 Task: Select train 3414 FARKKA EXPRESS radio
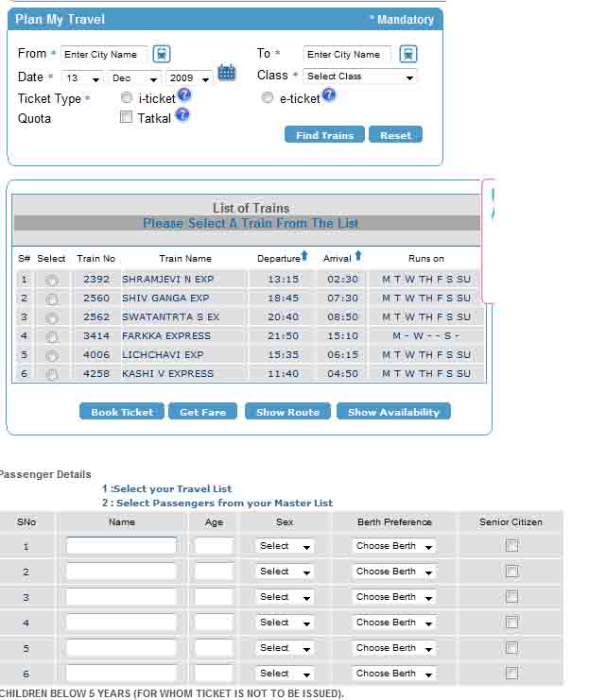coord(52,336)
